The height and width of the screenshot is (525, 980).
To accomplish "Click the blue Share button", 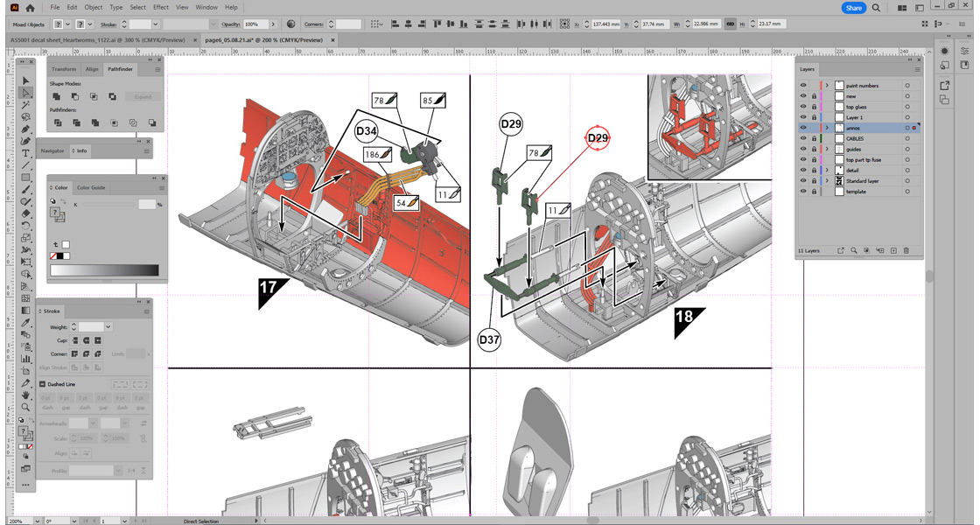I will [853, 7].
